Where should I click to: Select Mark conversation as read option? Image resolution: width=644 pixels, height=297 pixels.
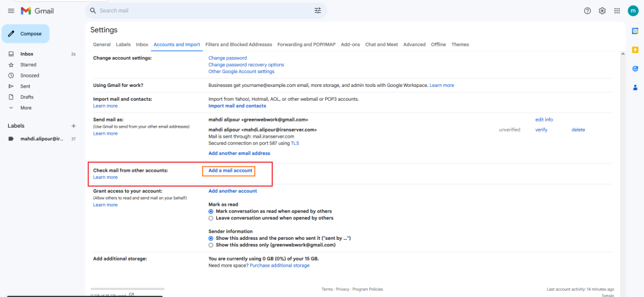pos(211,211)
